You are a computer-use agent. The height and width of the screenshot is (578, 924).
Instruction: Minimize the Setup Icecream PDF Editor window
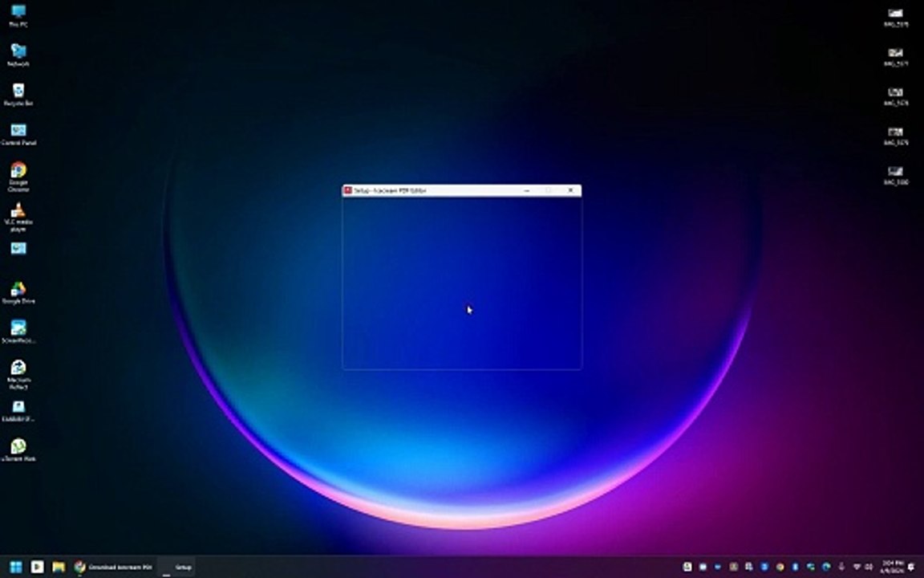point(527,190)
